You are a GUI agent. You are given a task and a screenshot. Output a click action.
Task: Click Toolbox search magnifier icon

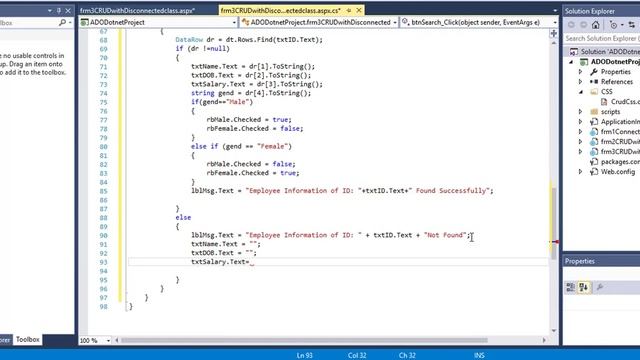(62, 23)
